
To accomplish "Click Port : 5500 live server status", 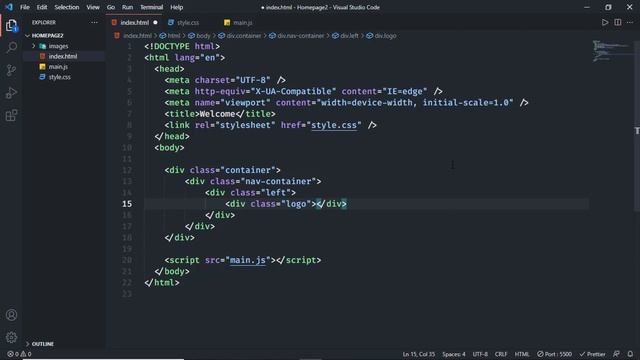I will pyautogui.click(x=554, y=354).
